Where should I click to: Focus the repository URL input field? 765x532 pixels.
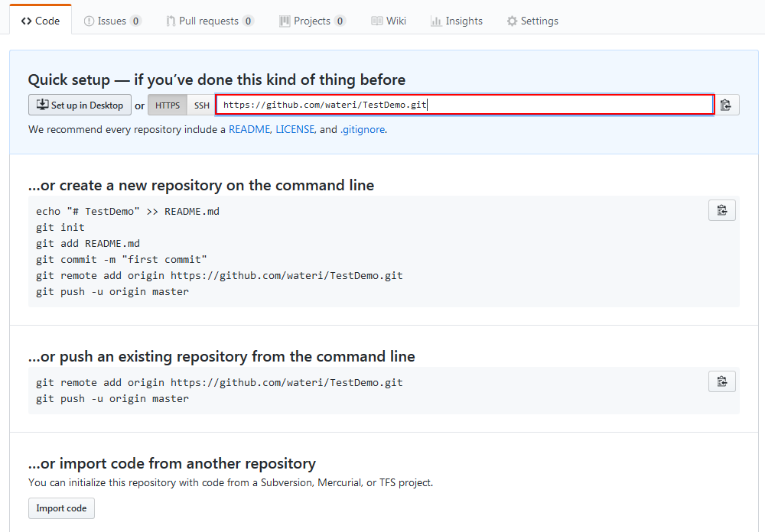pos(465,105)
